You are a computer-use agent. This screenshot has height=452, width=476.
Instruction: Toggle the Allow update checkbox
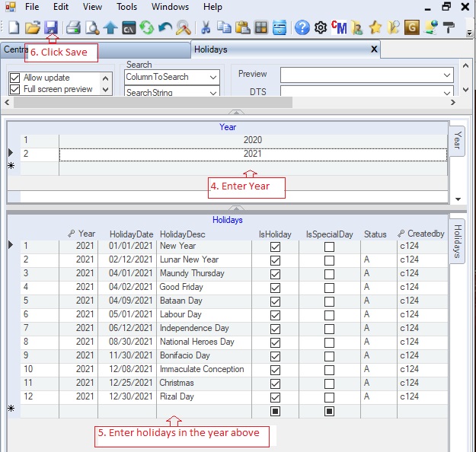tap(14, 78)
